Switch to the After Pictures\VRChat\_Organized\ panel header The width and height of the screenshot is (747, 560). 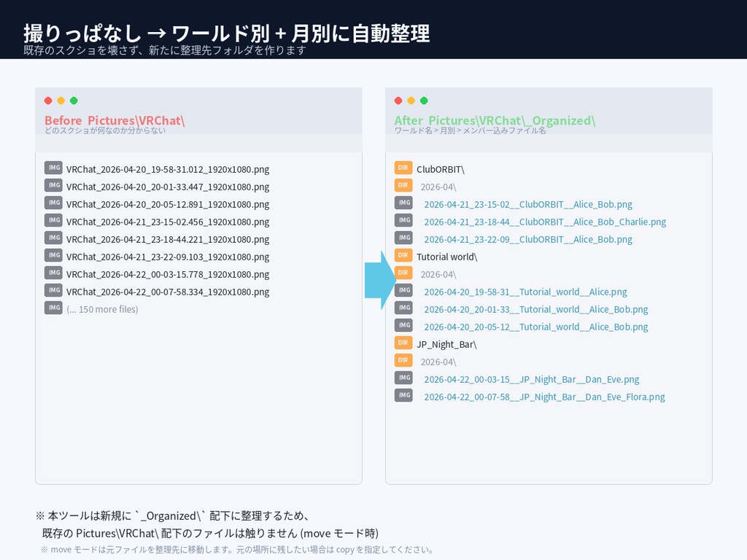coord(494,120)
